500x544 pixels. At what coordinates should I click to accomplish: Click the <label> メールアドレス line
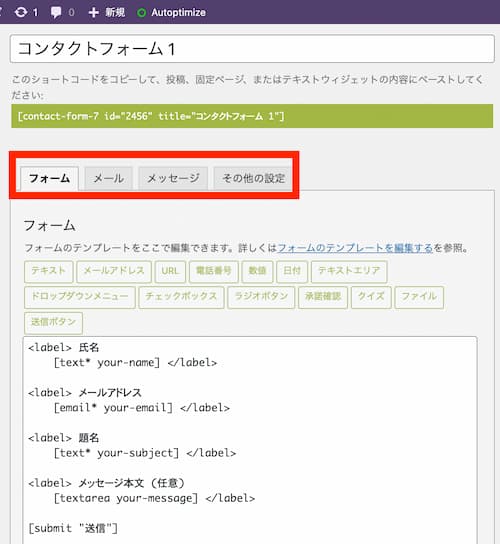(x=85, y=393)
